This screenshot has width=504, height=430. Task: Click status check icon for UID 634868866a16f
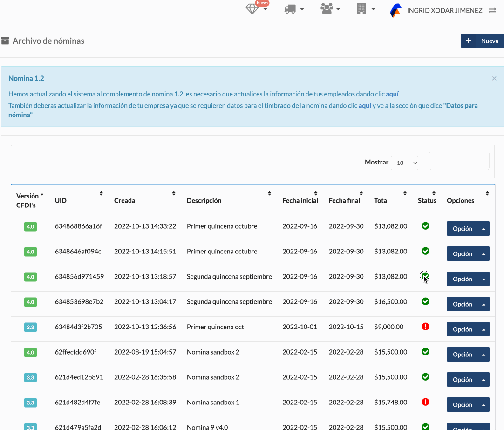(x=425, y=226)
